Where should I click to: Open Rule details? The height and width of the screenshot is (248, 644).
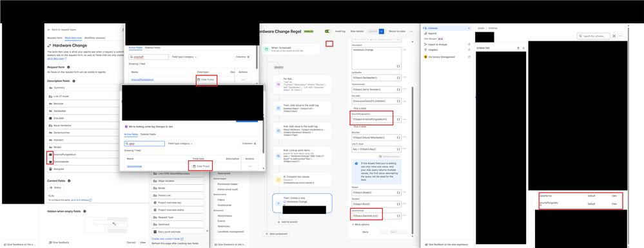tap(357, 31)
